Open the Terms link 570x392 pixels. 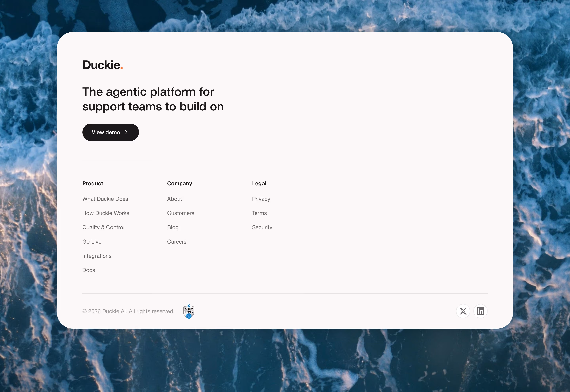(x=259, y=213)
